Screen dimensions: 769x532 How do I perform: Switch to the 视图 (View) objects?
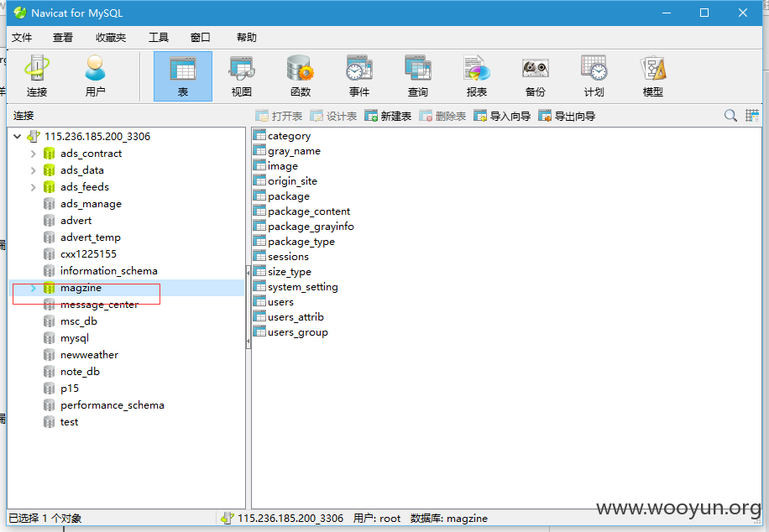tap(241, 76)
